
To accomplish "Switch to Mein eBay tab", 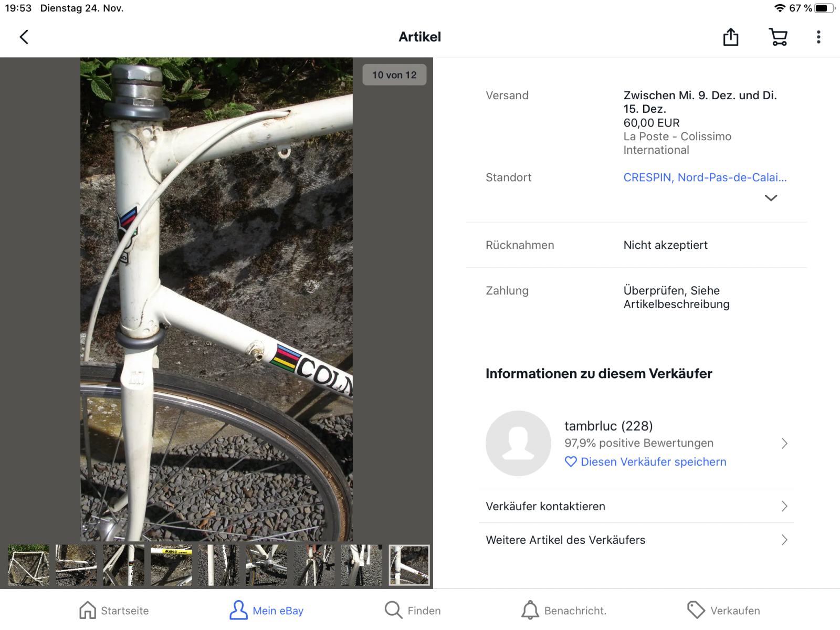I will (266, 610).
